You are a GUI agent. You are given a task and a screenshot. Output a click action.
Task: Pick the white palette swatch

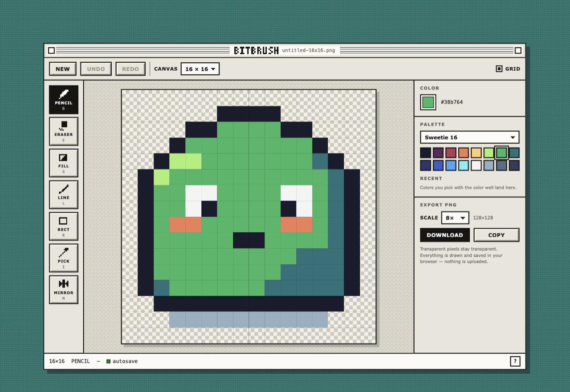(476, 166)
